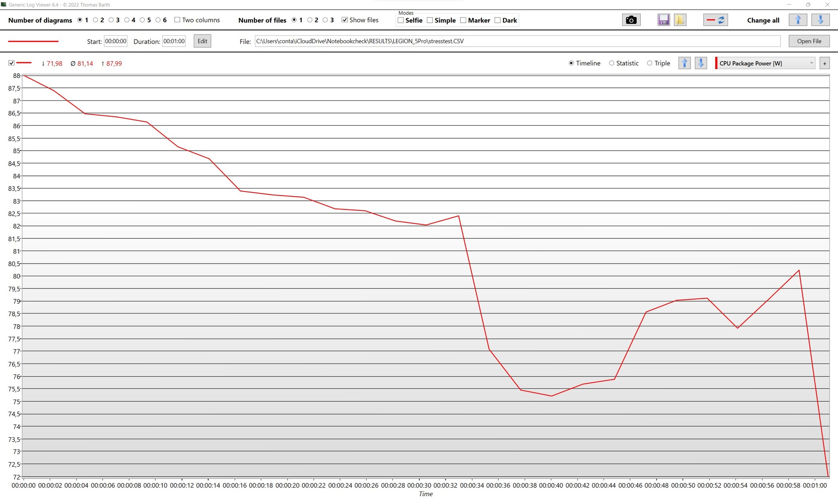Set number of diagrams to 3

111,20
